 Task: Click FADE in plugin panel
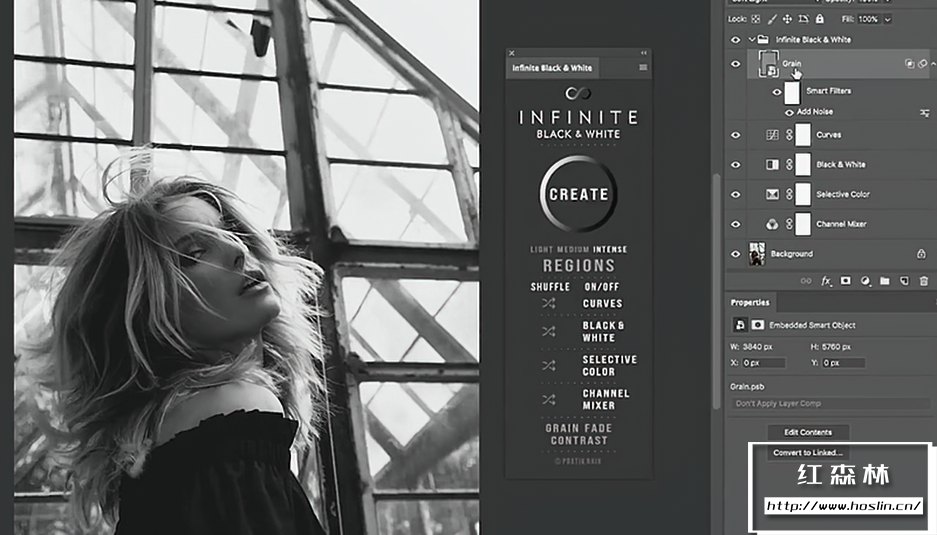[x=597, y=428]
